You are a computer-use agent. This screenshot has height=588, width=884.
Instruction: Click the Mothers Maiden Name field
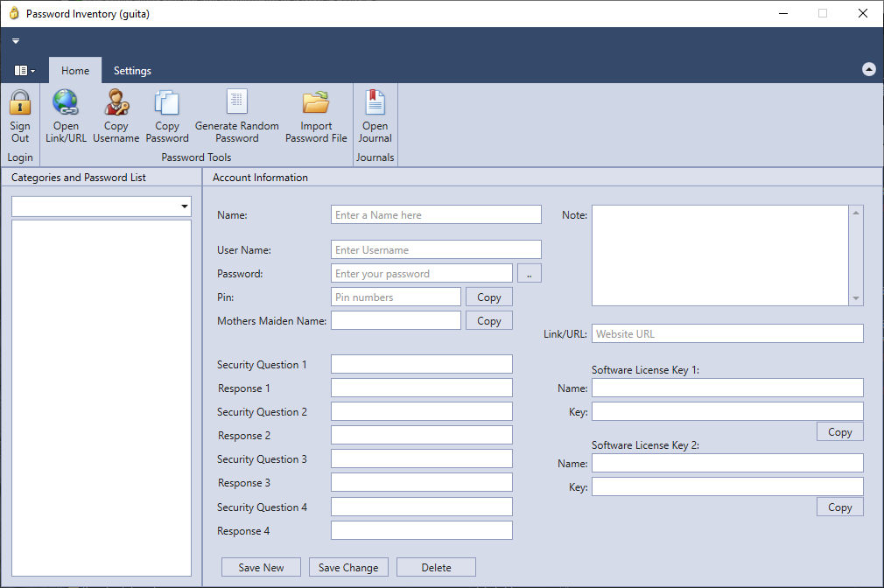(x=396, y=321)
